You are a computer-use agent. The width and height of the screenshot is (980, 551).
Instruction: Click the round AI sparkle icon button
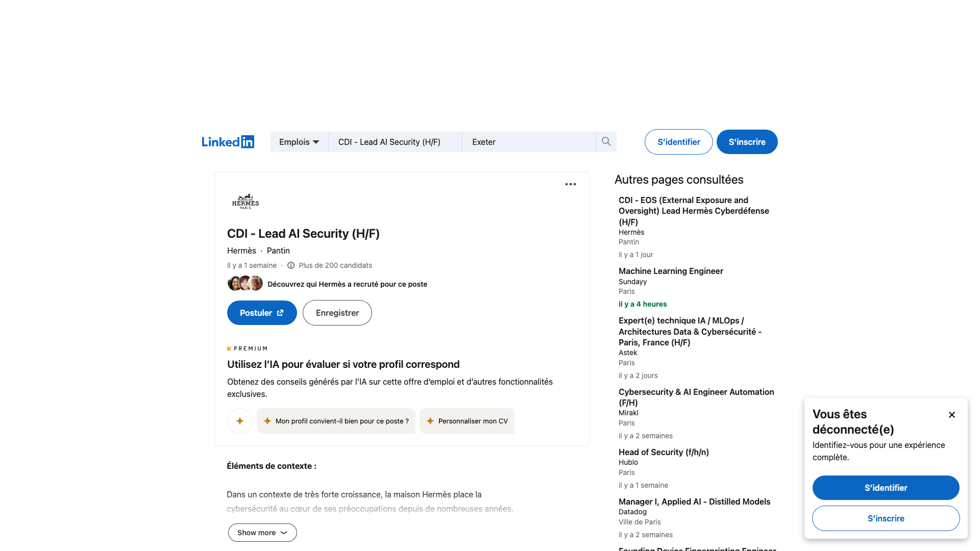coord(240,421)
